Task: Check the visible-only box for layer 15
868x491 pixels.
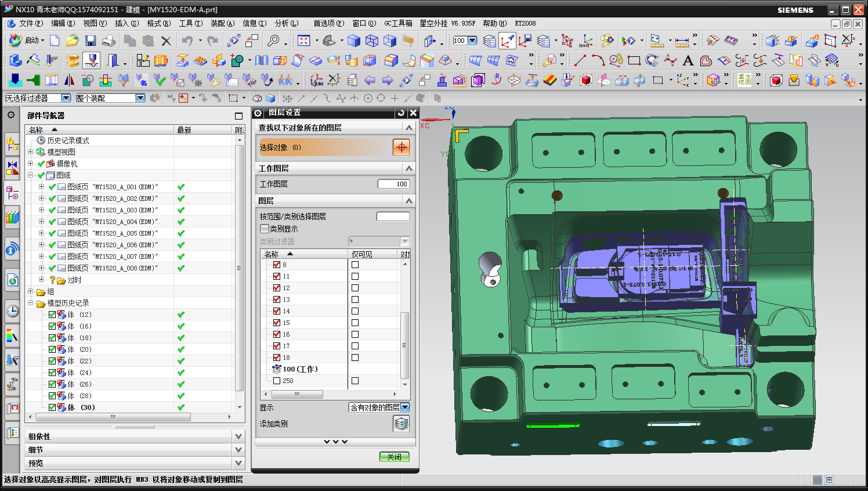Action: click(355, 323)
